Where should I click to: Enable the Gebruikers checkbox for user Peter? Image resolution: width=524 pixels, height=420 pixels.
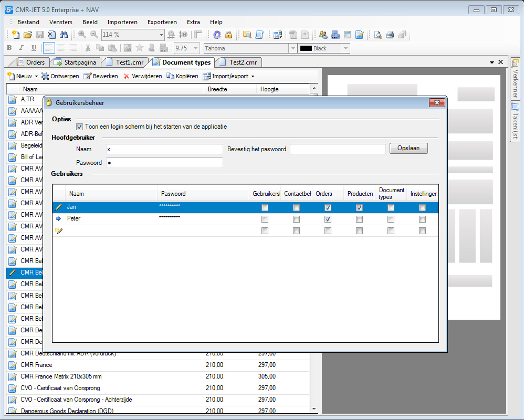pyautogui.click(x=265, y=219)
